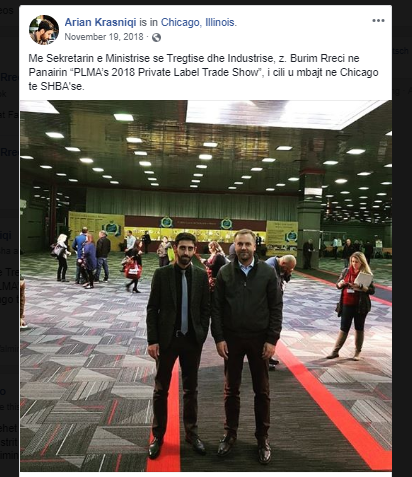Open Arian Krasniqi's round profile picture
Image resolution: width=412 pixels, height=477 pixels.
(44, 29)
